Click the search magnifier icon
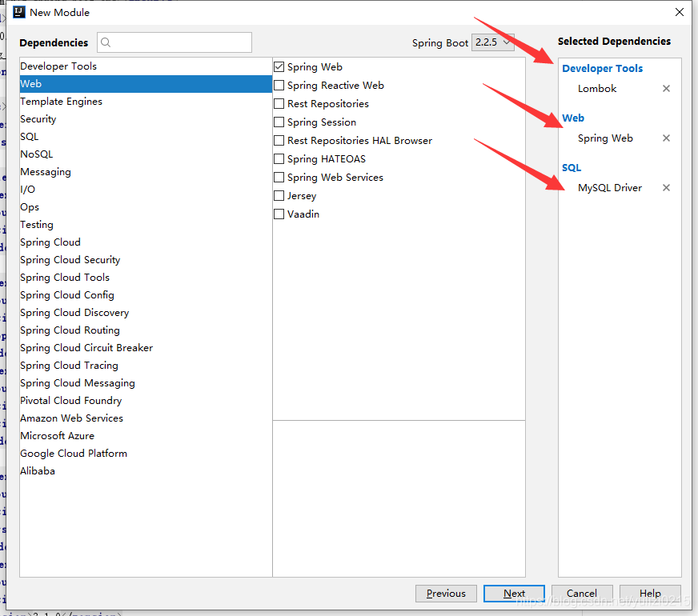 [x=106, y=43]
